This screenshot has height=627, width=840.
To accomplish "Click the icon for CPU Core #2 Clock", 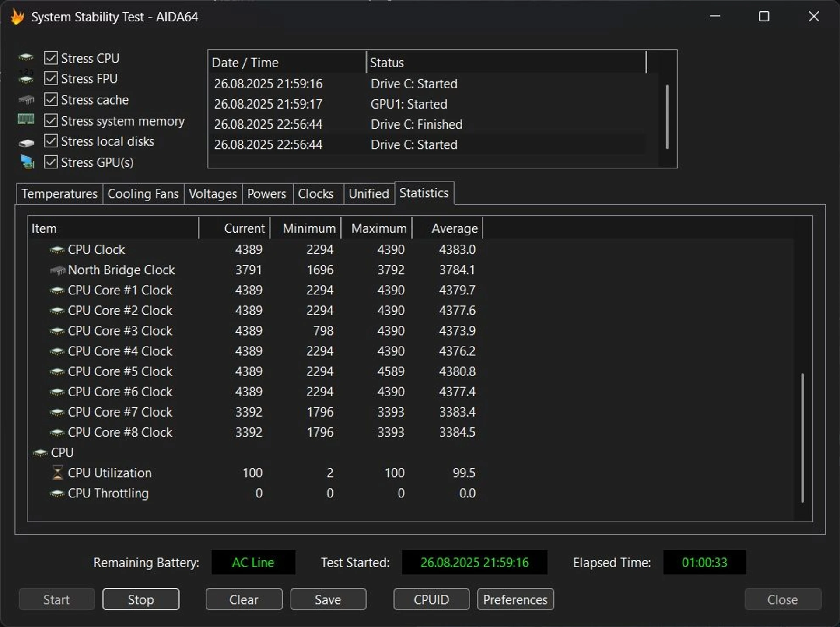I will coord(57,311).
